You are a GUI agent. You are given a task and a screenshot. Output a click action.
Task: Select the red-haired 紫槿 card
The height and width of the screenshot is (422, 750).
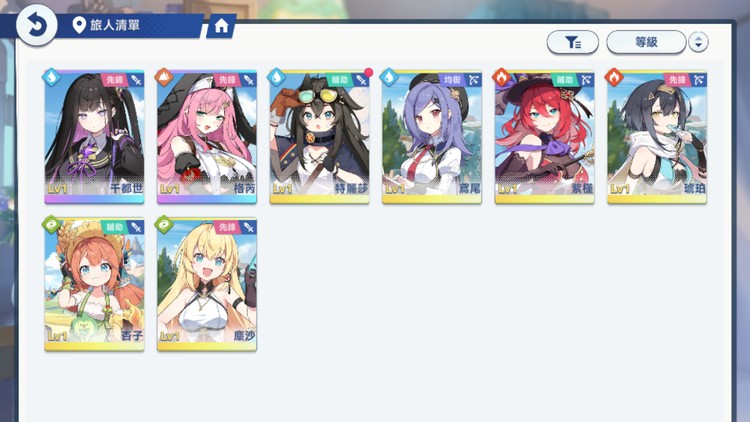[x=544, y=137]
